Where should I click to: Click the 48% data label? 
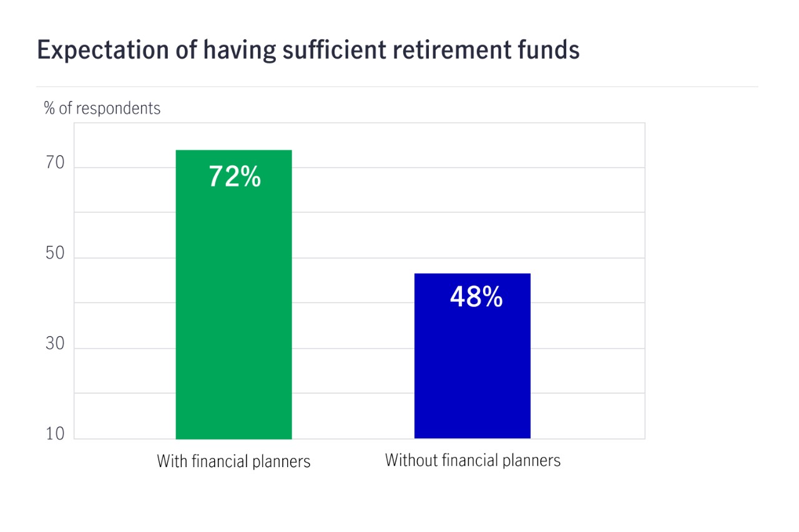click(476, 297)
